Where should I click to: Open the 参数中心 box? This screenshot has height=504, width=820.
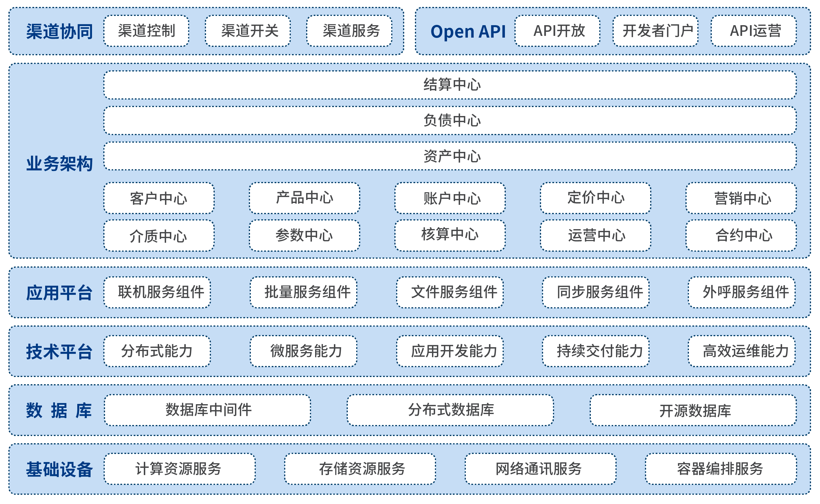pyautogui.click(x=304, y=235)
